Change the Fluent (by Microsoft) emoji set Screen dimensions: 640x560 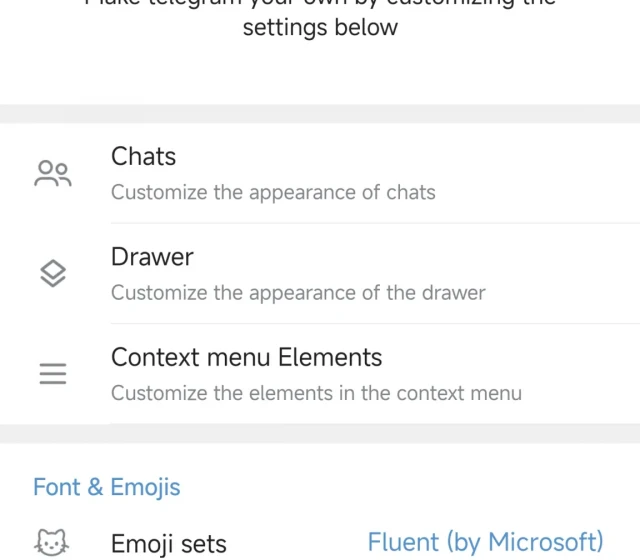pos(485,542)
